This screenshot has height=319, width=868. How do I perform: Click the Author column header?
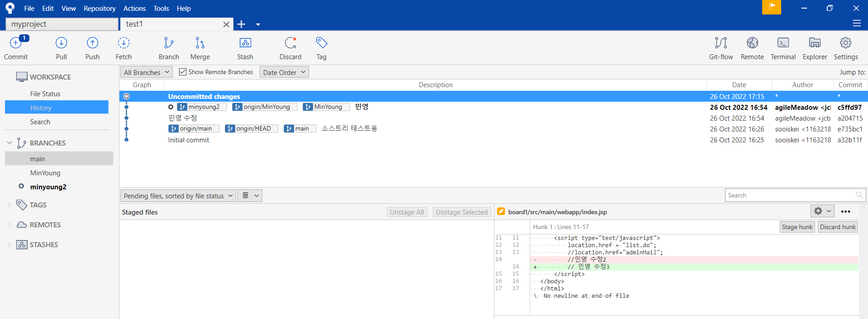coord(802,85)
